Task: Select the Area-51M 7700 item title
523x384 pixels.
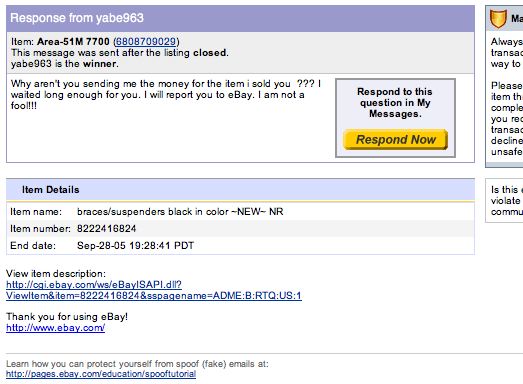Action: [73, 41]
